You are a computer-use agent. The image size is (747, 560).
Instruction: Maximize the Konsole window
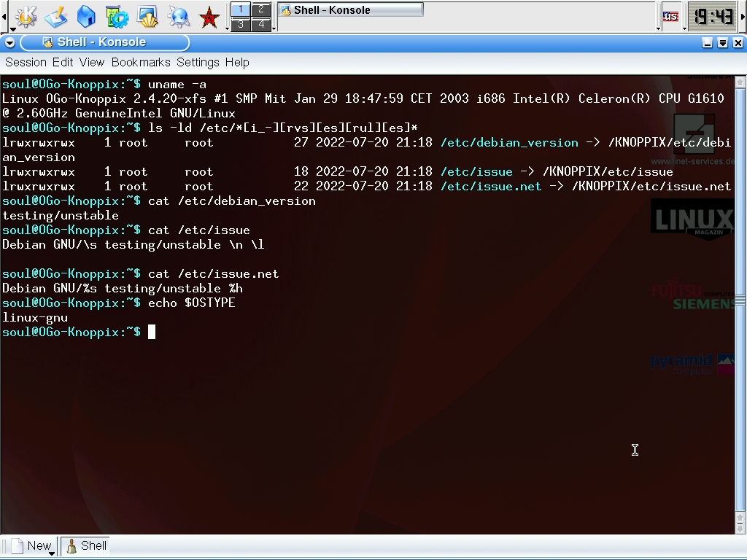click(723, 43)
